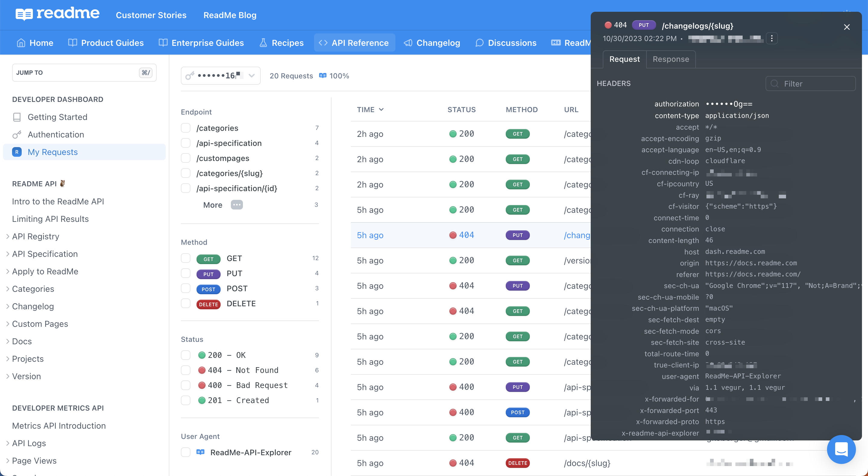The image size is (868, 476).
Task: Sort by the TIME column chevron
Action: (x=381, y=109)
